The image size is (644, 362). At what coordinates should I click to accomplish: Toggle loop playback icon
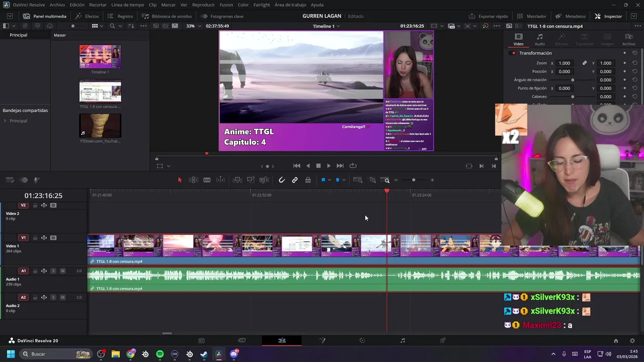[x=353, y=166]
